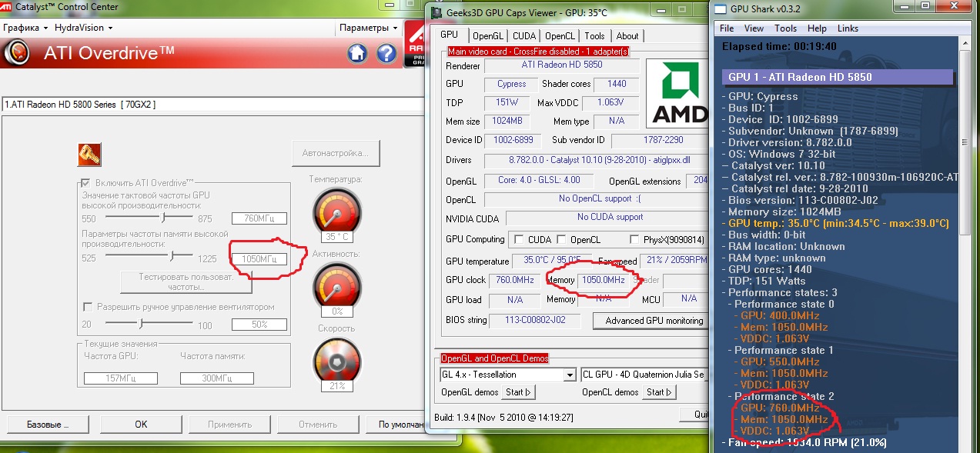Image resolution: width=980 pixels, height=453 pixels.
Task: Click the ATI icon in Catalyst title bar
Action: 7,7
